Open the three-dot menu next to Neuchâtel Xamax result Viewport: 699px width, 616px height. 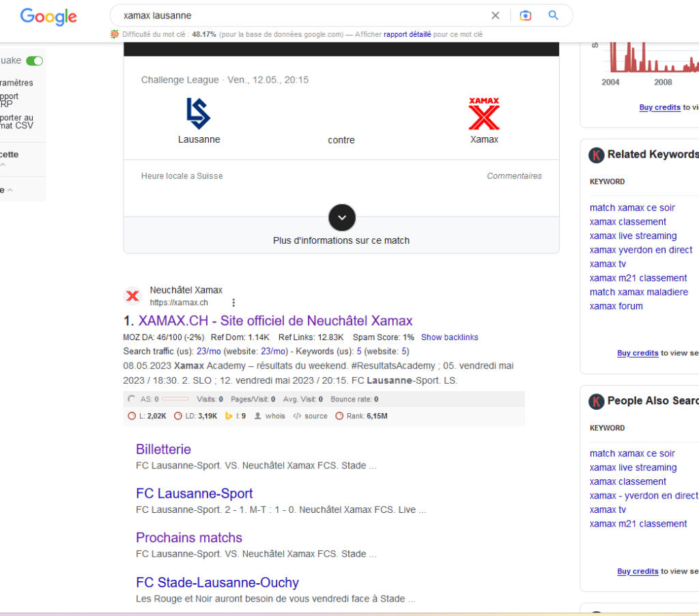click(233, 301)
